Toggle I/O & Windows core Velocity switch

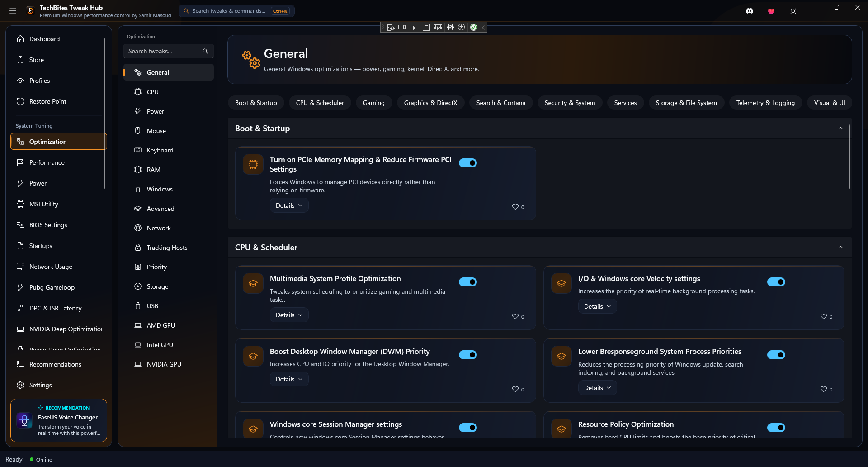pyautogui.click(x=776, y=282)
